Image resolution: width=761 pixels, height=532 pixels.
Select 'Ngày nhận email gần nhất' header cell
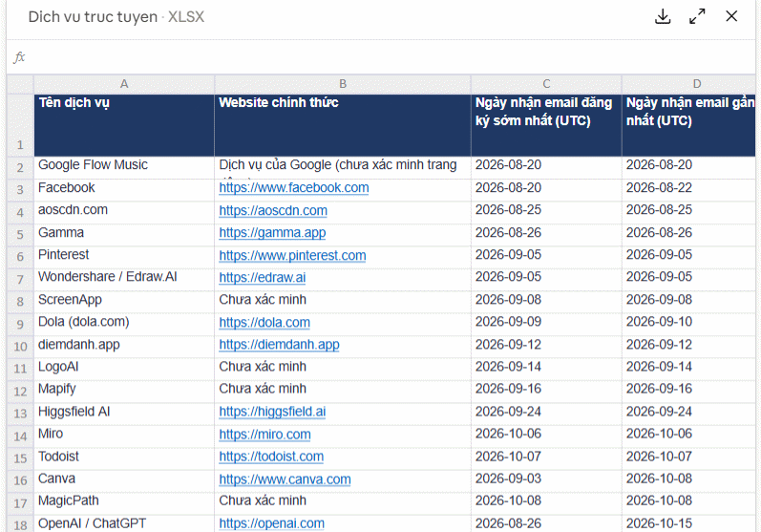689,125
